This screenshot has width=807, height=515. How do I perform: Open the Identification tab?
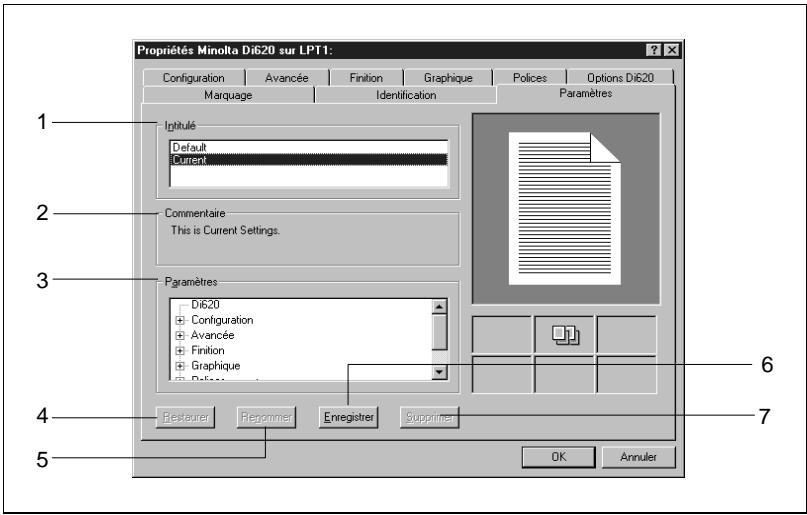pos(406,95)
